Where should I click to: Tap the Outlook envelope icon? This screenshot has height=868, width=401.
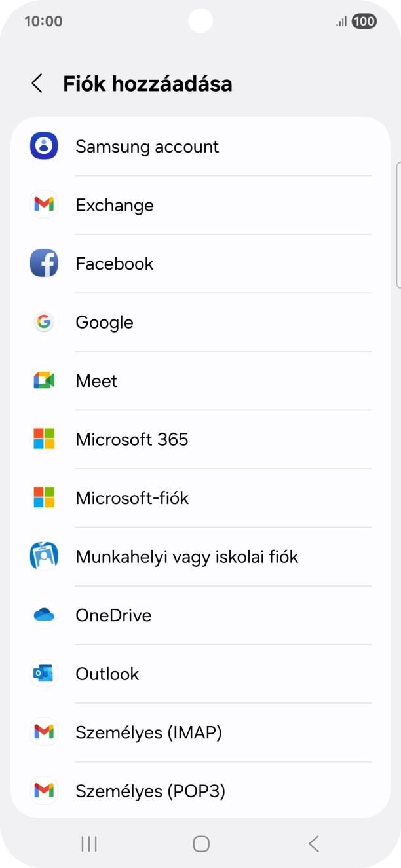[x=44, y=674]
